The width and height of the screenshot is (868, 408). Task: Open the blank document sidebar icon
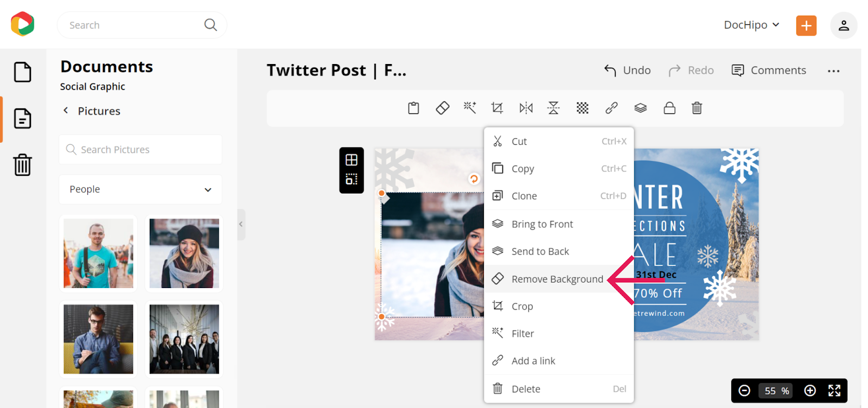tap(22, 72)
